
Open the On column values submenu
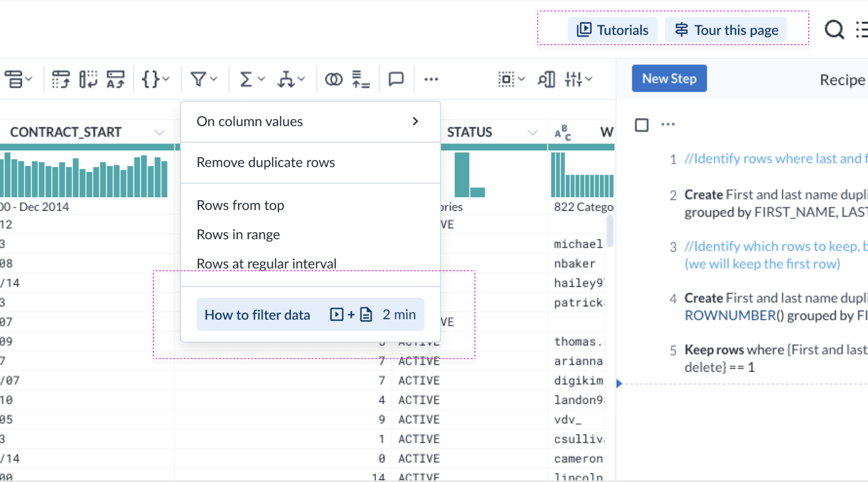pos(310,121)
